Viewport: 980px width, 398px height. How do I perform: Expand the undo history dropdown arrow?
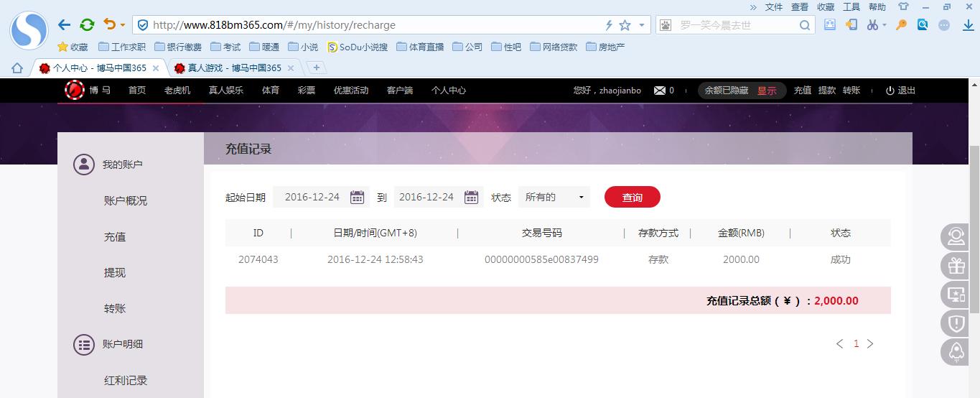click(x=123, y=25)
